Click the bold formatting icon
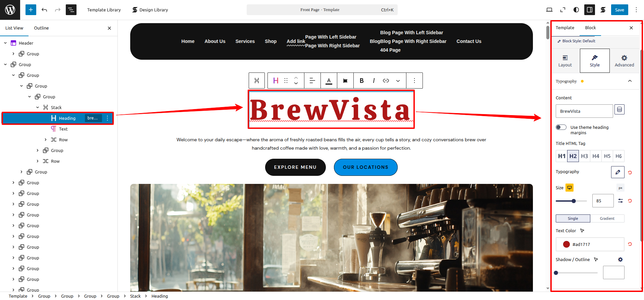This screenshot has width=644, height=300. pyautogui.click(x=361, y=81)
